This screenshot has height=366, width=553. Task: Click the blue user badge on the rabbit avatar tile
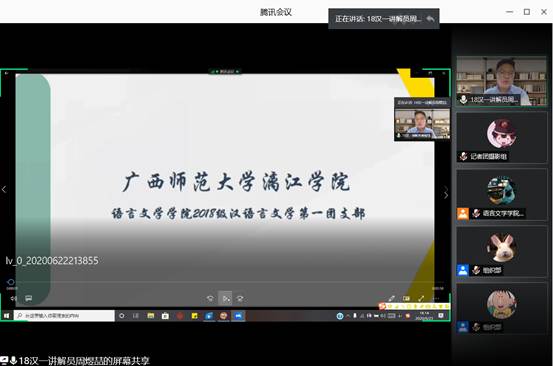click(x=463, y=270)
